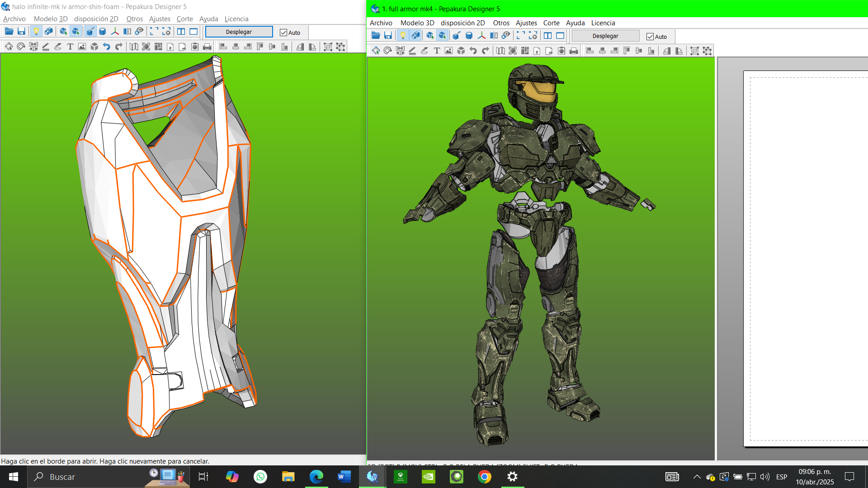Open Google Chrome from the taskbar
Image resolution: width=868 pixels, height=488 pixels.
click(485, 477)
